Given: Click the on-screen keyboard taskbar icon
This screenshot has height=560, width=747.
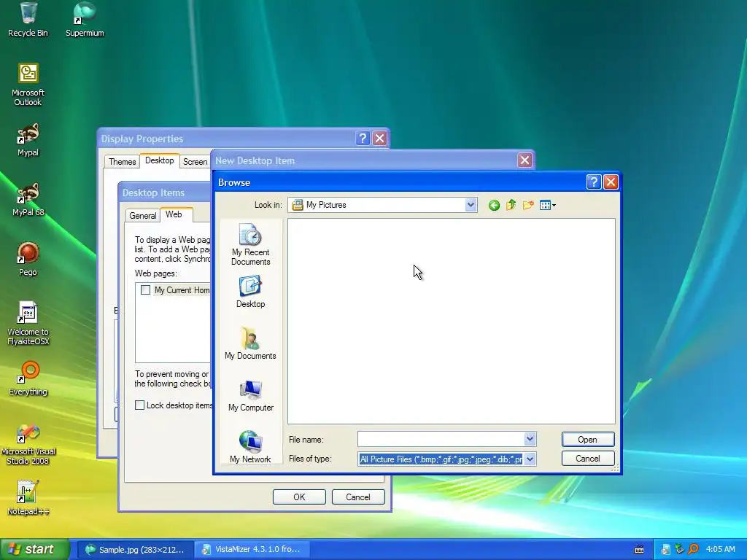Looking at the screenshot, I should pyautogui.click(x=639, y=550).
